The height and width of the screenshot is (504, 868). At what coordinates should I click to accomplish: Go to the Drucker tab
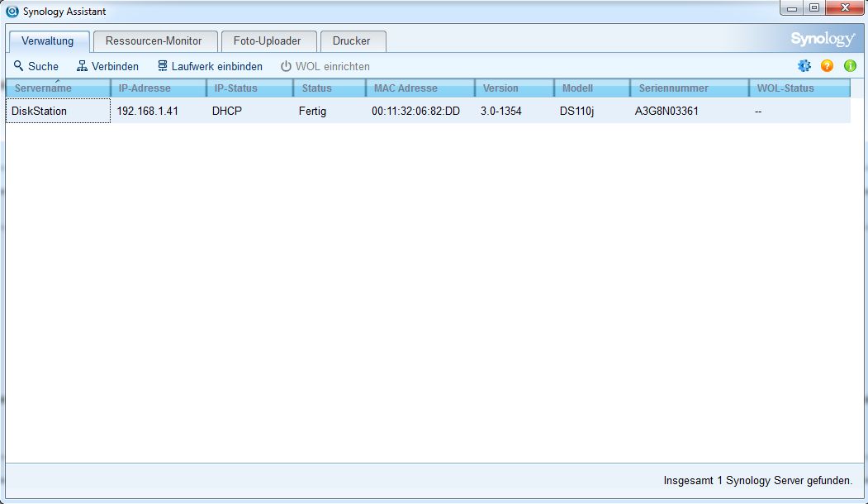352,40
